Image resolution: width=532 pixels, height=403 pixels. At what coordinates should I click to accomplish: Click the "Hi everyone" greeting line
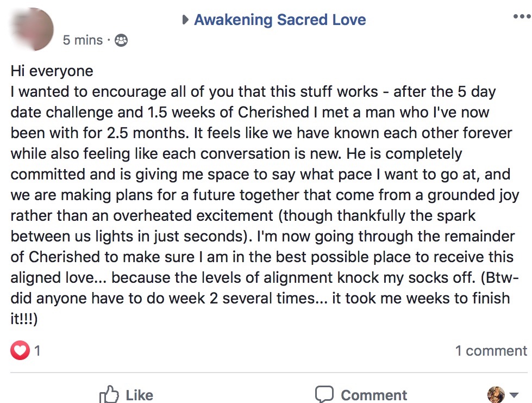[52, 71]
